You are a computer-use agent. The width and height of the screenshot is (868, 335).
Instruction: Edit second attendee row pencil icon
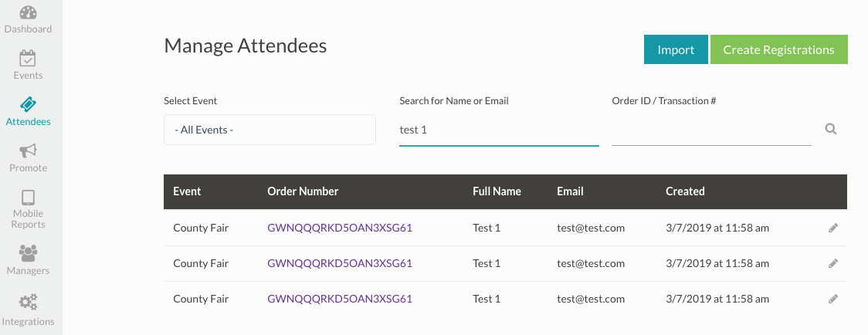tap(833, 263)
